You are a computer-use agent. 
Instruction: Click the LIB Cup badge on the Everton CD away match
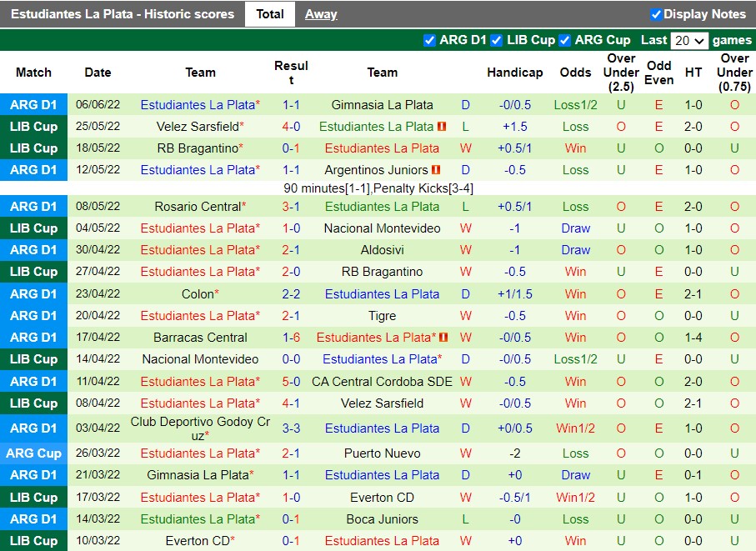click(x=33, y=540)
